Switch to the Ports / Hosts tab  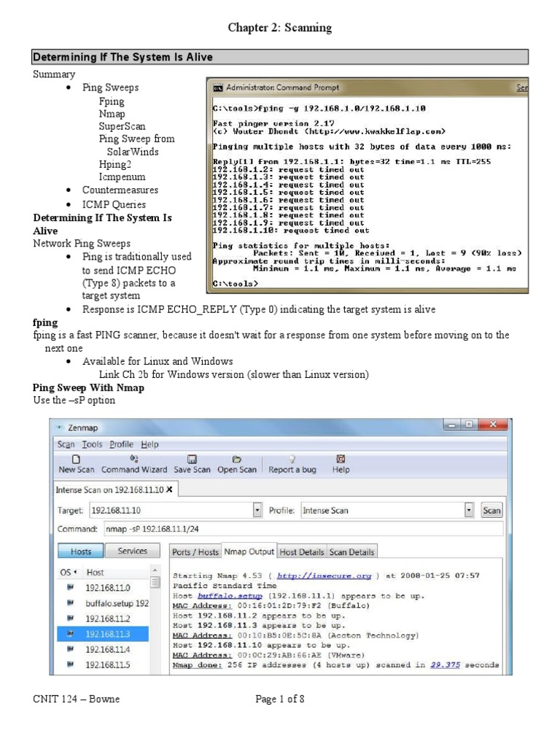(x=195, y=552)
